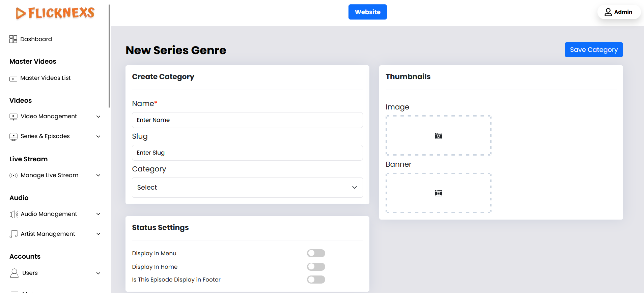Open Dashboard from the sidebar
644x293 pixels.
pos(36,39)
